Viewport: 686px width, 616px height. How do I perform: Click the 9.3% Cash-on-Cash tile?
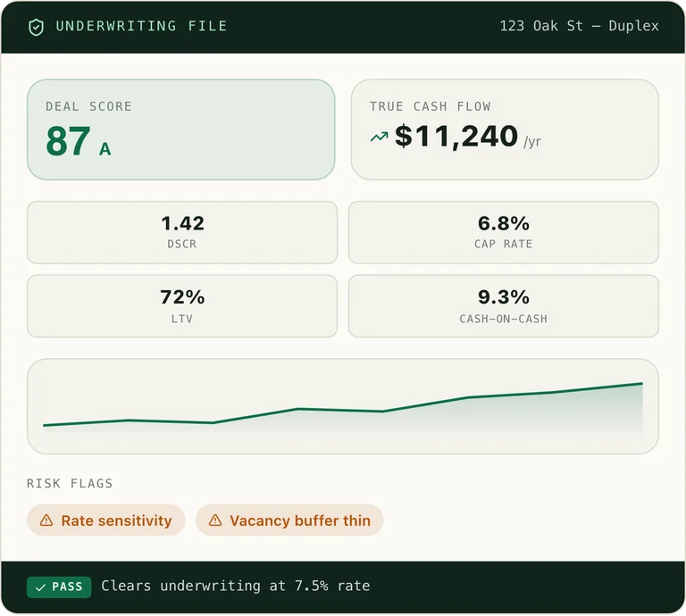coord(504,306)
